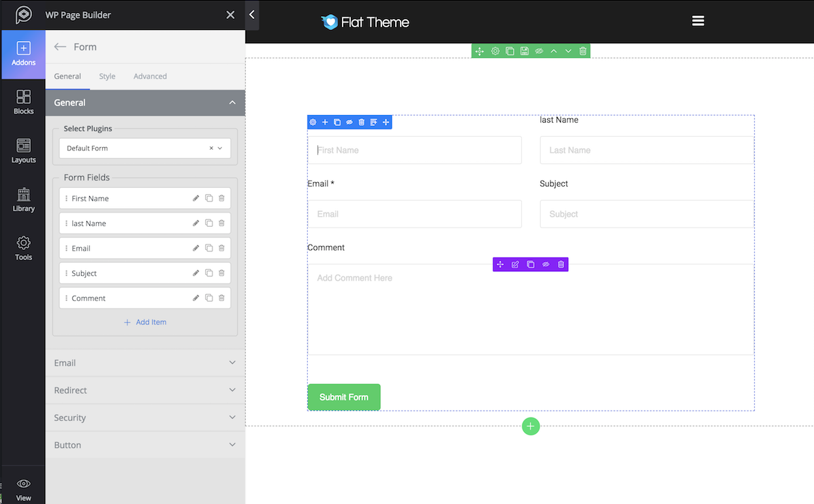Open the Flat Theme hamburger menu
814x504 pixels.
(x=698, y=20)
